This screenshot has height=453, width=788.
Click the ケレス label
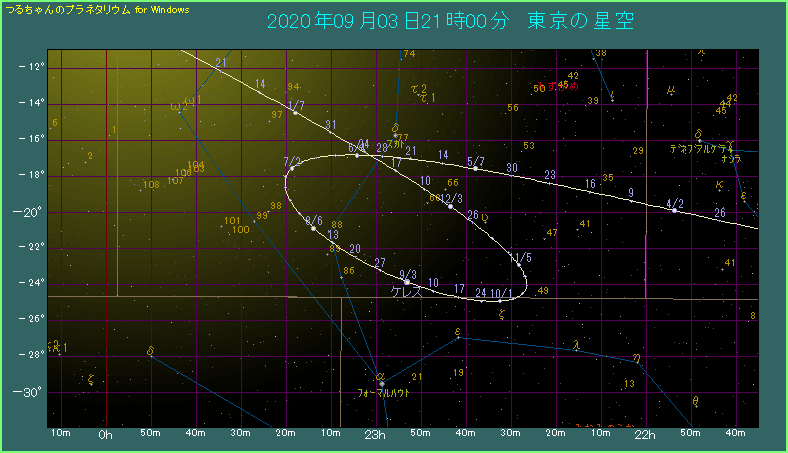[406, 292]
